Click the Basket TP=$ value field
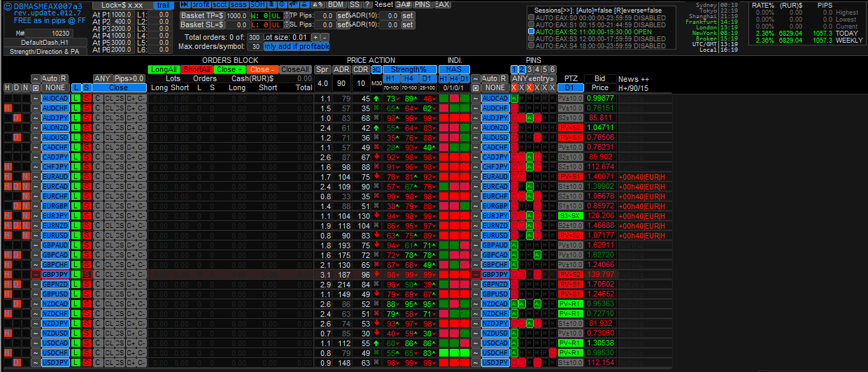Viewport: 868px width, 372px height. click(236, 15)
